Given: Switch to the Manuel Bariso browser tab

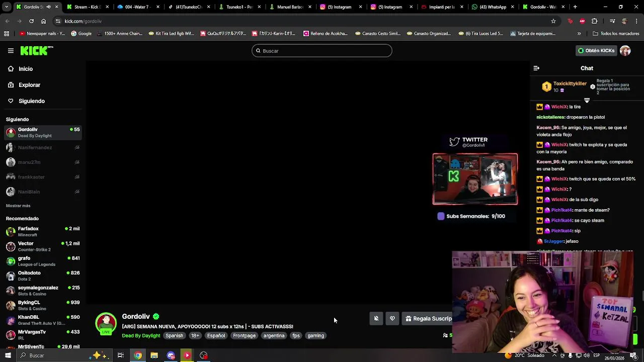Looking at the screenshot, I should (291, 7).
